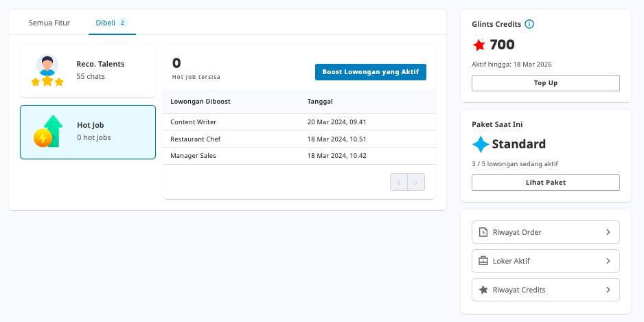The image size is (644, 322).
Task: Click date 18 Mar 2024, 10.51
Action: tap(336, 139)
